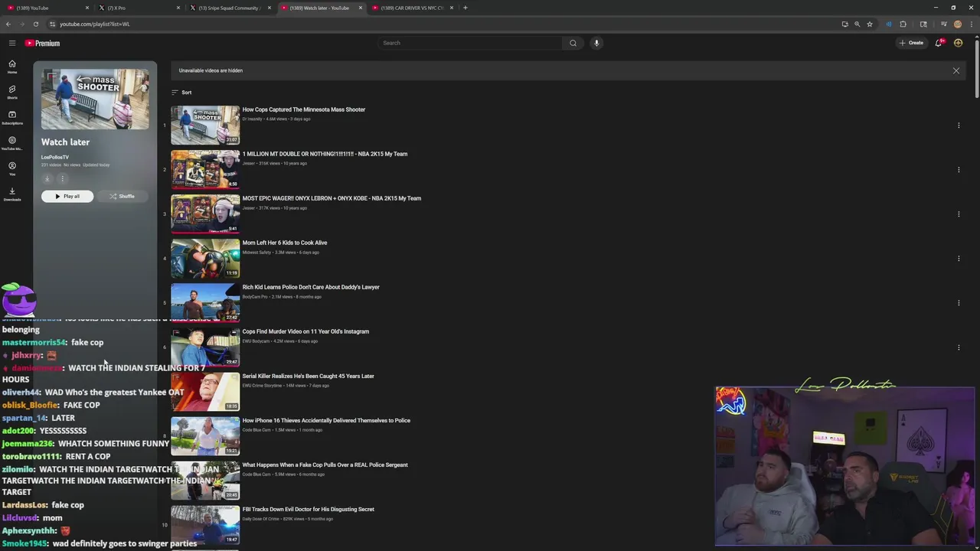Viewport: 980px width, 551px height.
Task: Open the LosPollosTV channel link
Action: click(55, 157)
